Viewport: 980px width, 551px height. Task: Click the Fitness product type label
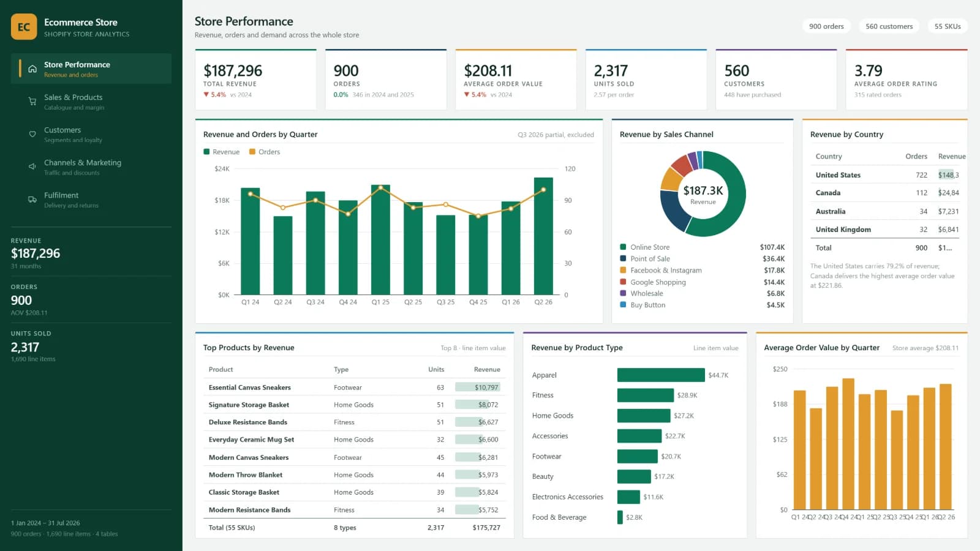click(x=543, y=395)
